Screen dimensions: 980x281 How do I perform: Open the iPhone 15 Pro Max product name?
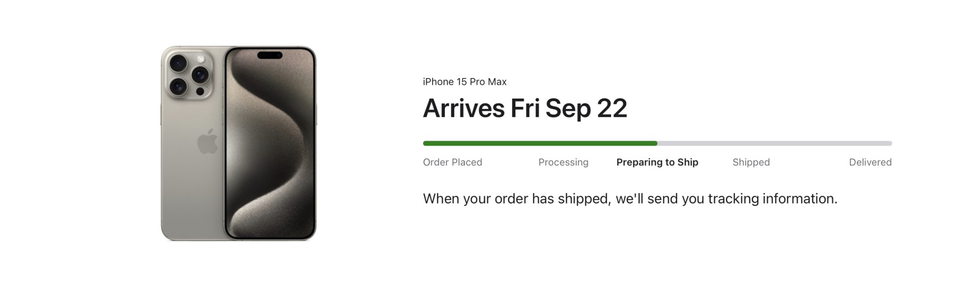click(465, 82)
